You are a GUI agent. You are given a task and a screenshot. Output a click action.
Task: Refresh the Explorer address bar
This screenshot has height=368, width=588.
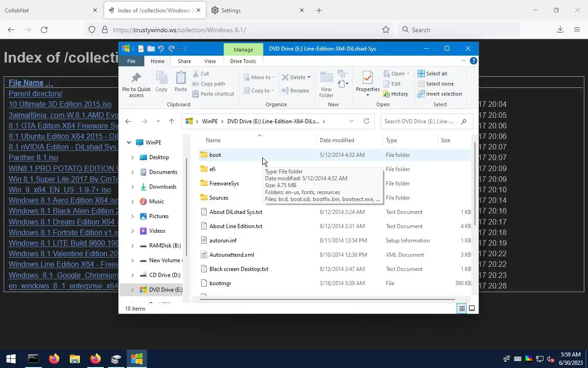coord(367,121)
